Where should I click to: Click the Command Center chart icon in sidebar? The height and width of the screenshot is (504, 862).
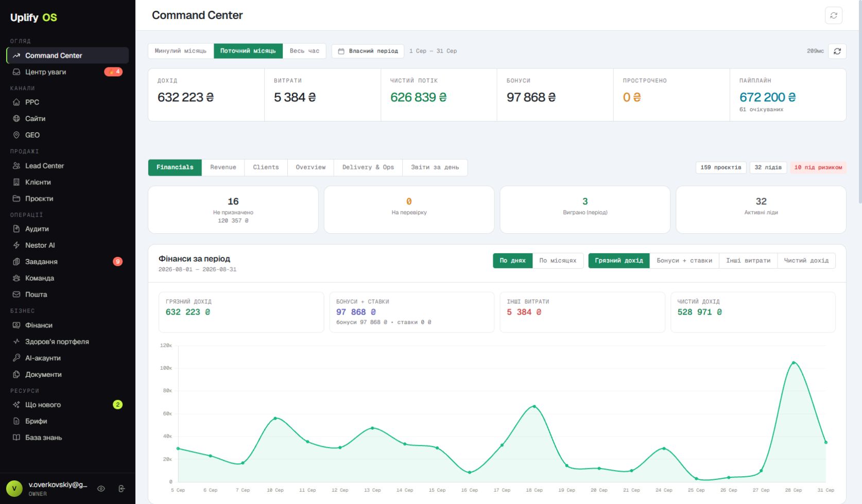click(16, 56)
